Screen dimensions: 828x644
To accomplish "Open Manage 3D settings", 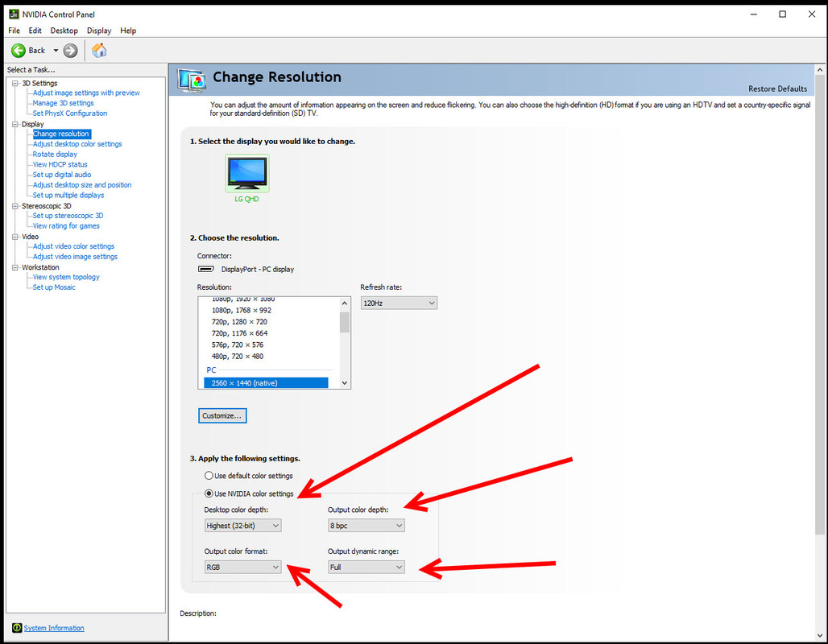I will tap(64, 103).
